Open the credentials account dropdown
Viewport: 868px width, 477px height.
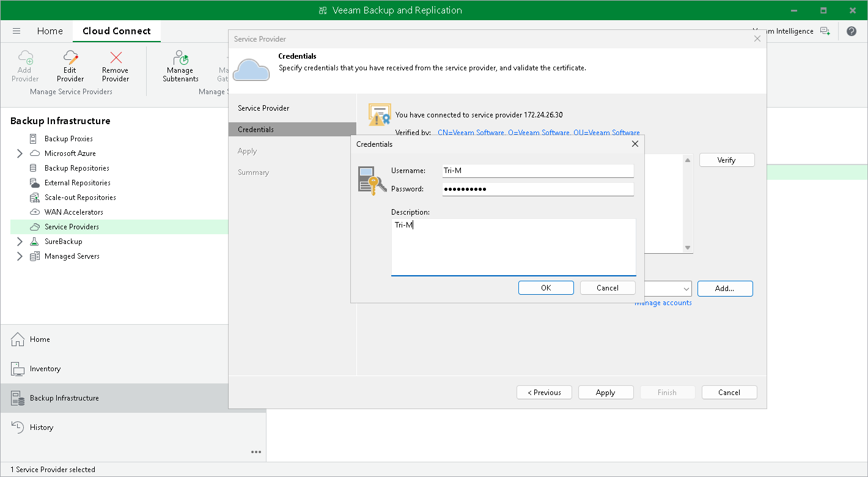click(686, 289)
